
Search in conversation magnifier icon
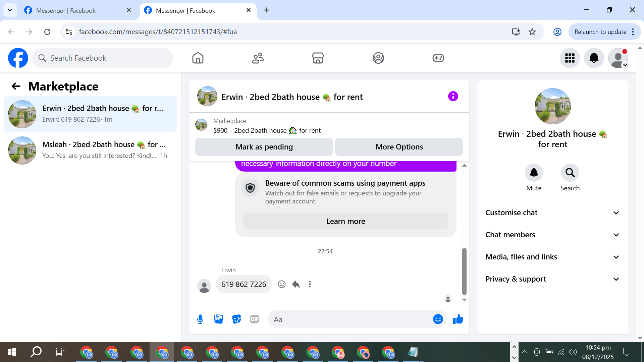click(x=570, y=173)
